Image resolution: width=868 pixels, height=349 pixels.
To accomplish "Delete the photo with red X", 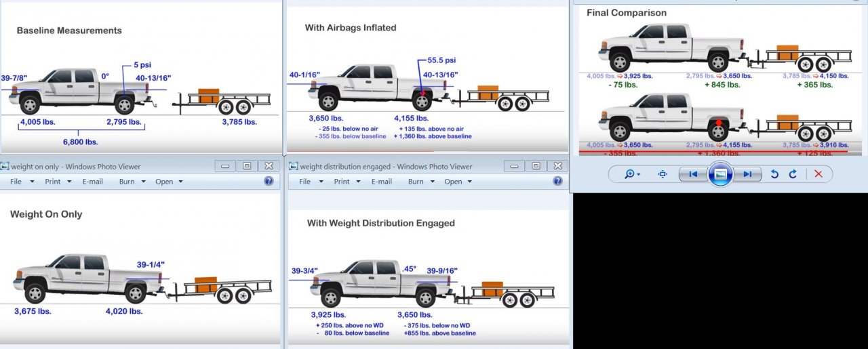I will coord(818,174).
